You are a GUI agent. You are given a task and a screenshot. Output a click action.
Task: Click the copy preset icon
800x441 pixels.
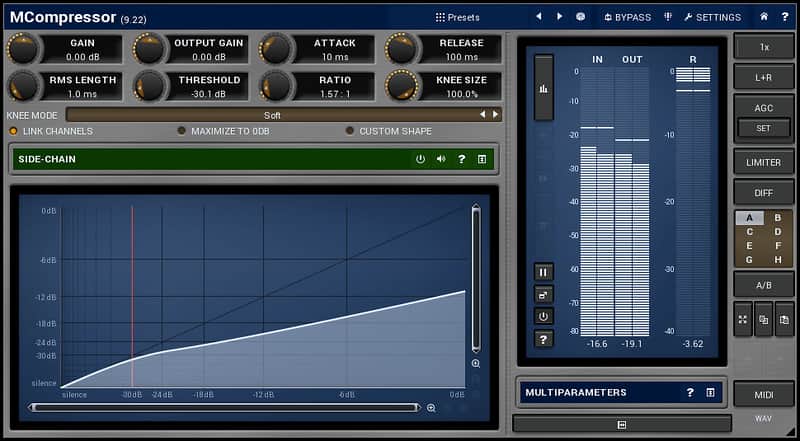[x=764, y=320]
